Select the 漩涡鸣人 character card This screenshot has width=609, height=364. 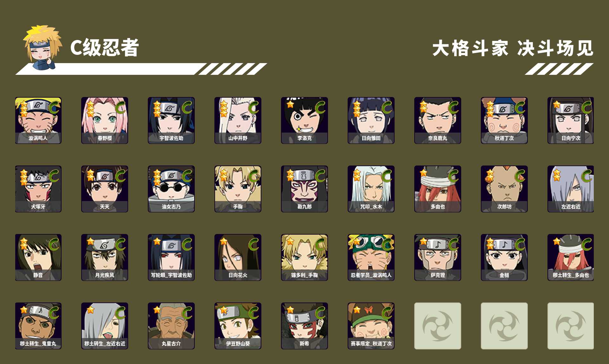(x=38, y=120)
